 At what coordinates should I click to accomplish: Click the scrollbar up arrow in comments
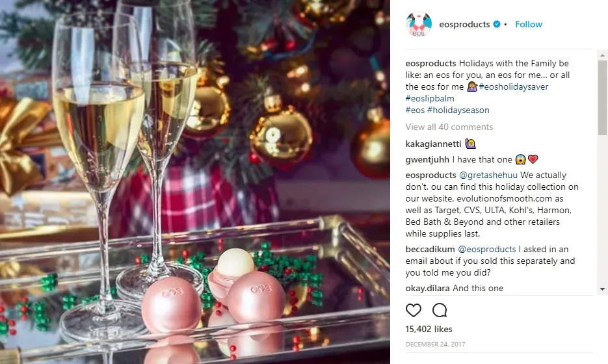[602, 55]
